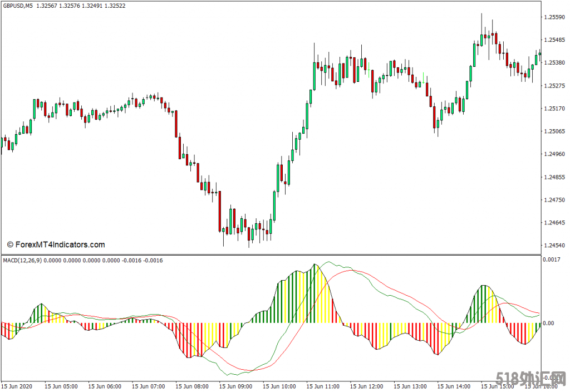This screenshot has height=392, width=570.
Task: Select the 15 Jun 05:00 time label
Action: tap(60, 386)
